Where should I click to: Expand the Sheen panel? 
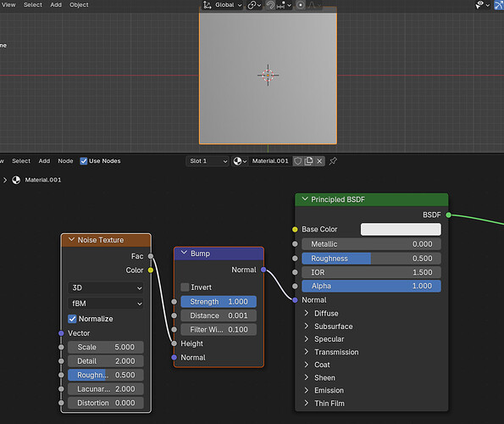(307, 377)
